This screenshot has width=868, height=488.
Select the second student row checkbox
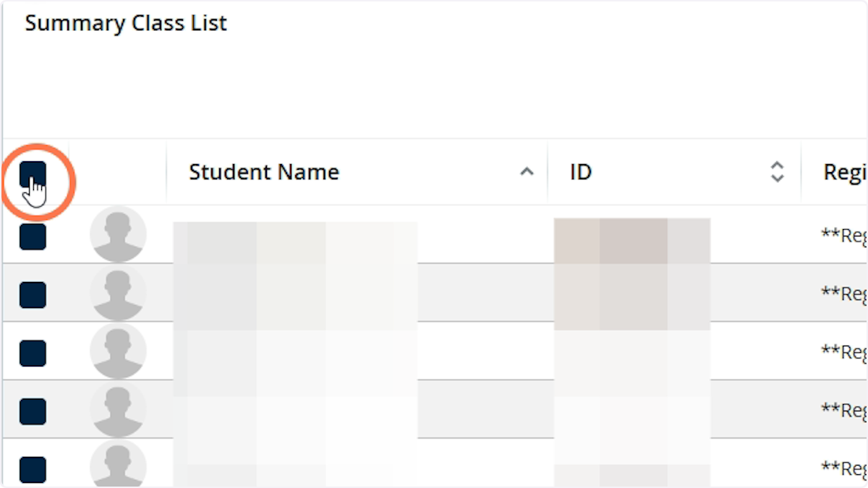33,295
